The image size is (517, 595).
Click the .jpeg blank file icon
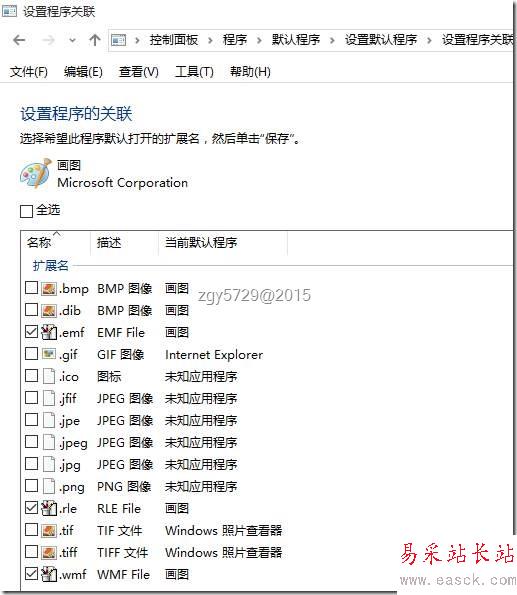(x=49, y=442)
